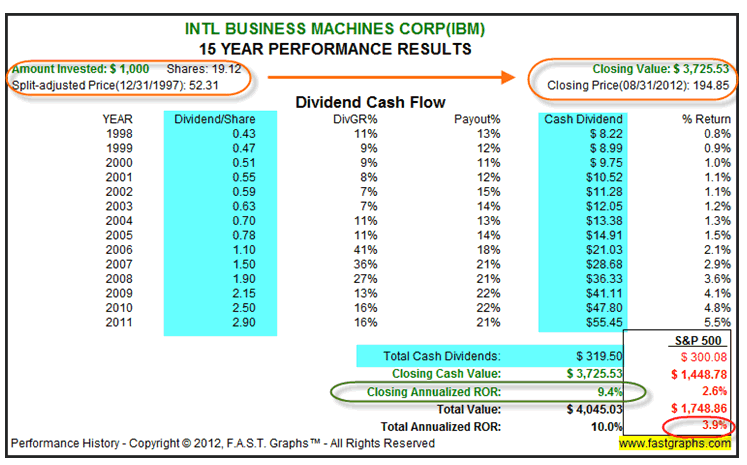Select the Total Cash Dividends: label
Screen dimensions: 747x465
tap(442, 356)
